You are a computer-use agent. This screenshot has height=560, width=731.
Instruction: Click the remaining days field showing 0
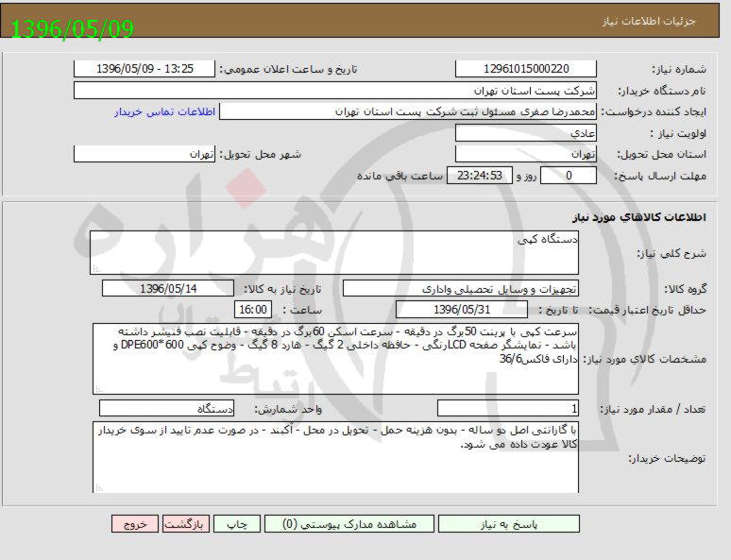coord(569,176)
